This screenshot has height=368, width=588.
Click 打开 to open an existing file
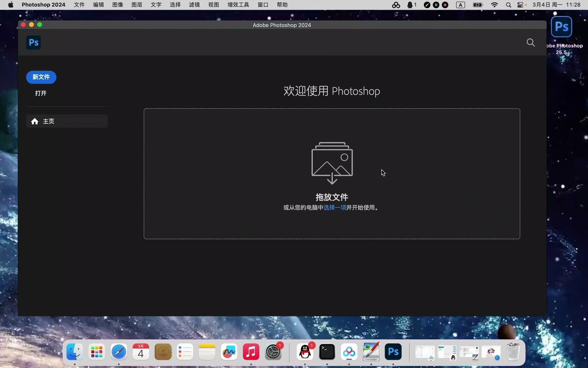click(x=40, y=93)
